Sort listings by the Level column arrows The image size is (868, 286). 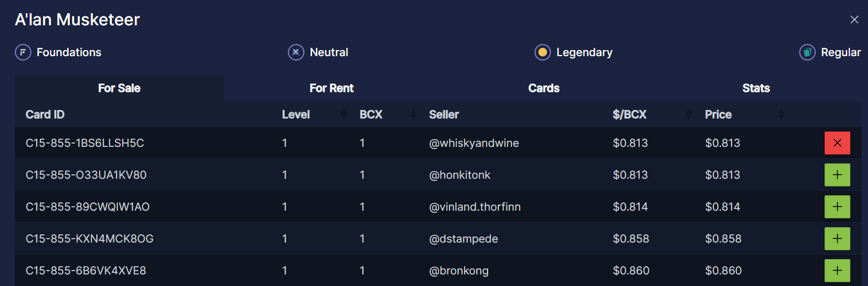(344, 114)
